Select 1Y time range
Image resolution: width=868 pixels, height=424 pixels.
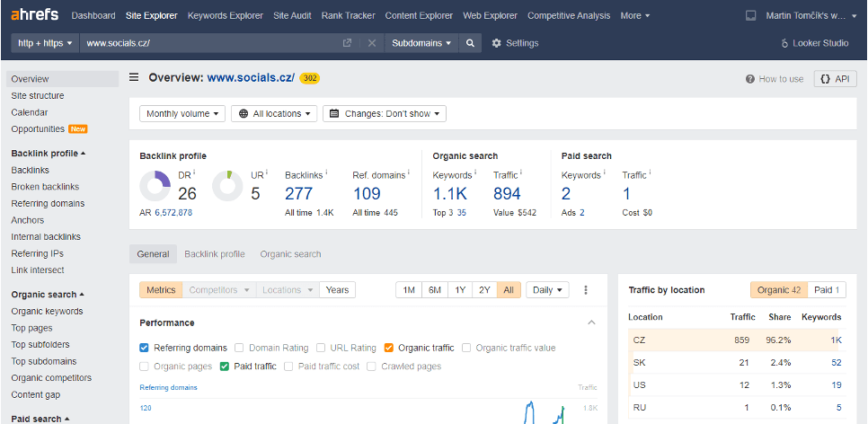click(x=460, y=289)
